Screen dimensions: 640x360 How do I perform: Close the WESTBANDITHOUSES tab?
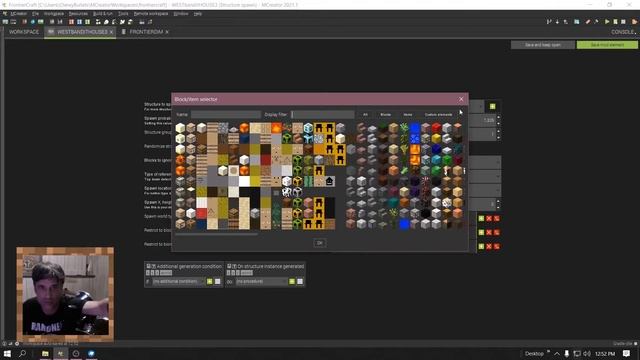(111, 32)
